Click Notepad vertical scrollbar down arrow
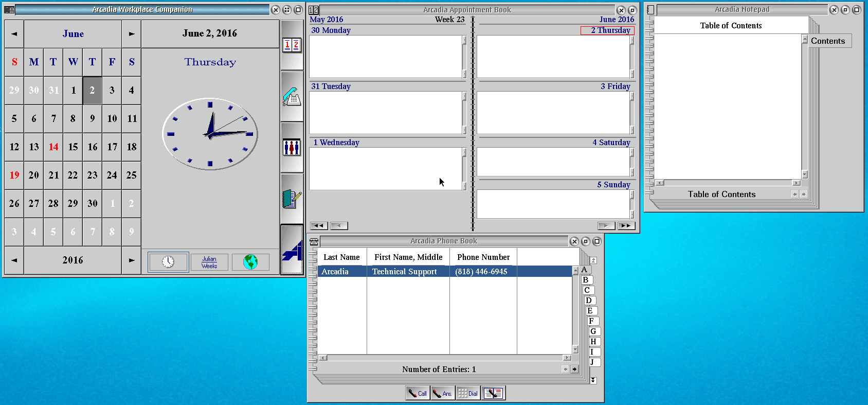868x405 pixels. pyautogui.click(x=805, y=174)
